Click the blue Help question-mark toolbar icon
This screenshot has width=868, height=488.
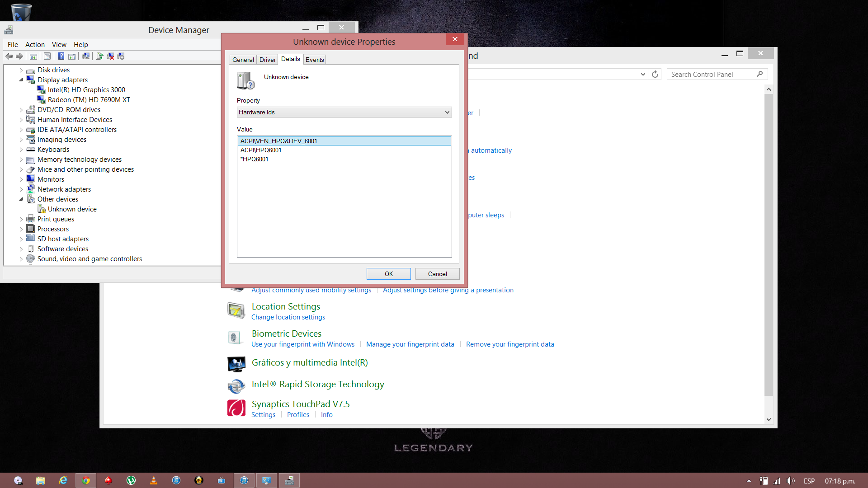[x=61, y=56]
